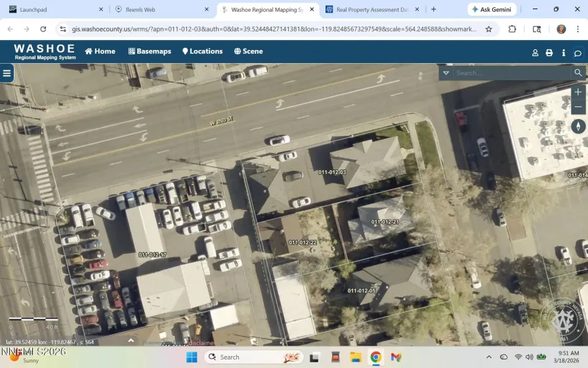Expand the bottom panel chevron
Viewport: 588px width, 368px height.
131,340
